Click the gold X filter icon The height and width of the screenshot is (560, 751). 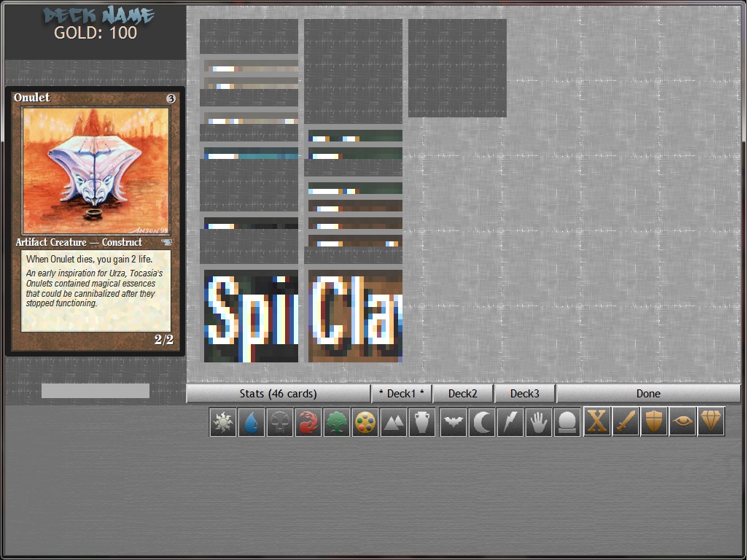597,422
